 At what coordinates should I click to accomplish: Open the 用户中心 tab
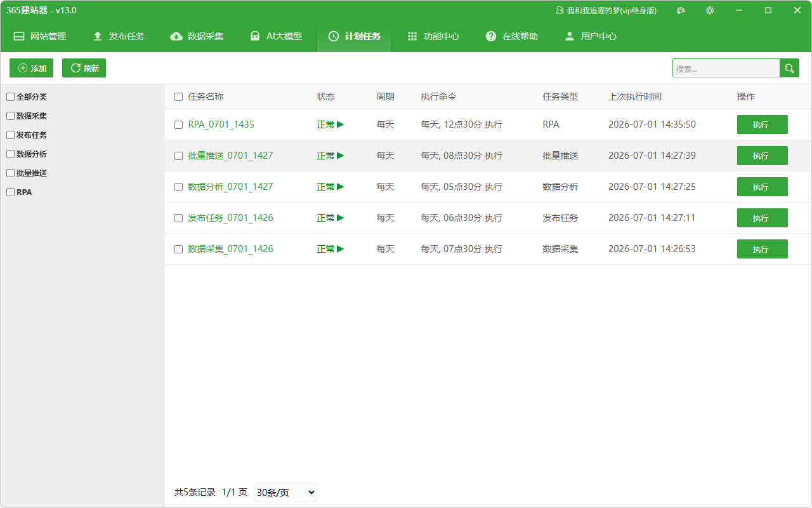[x=591, y=36]
